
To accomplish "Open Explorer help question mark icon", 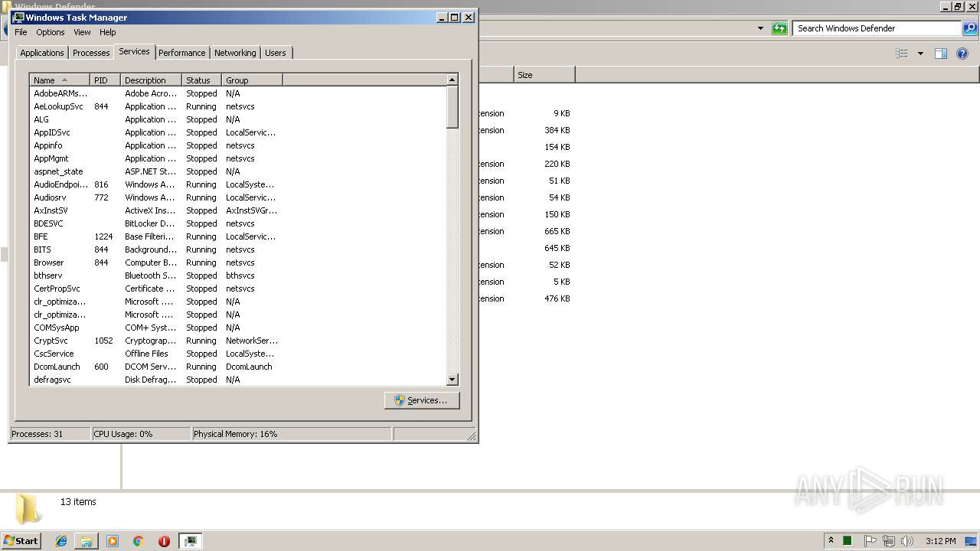I will coord(963,54).
